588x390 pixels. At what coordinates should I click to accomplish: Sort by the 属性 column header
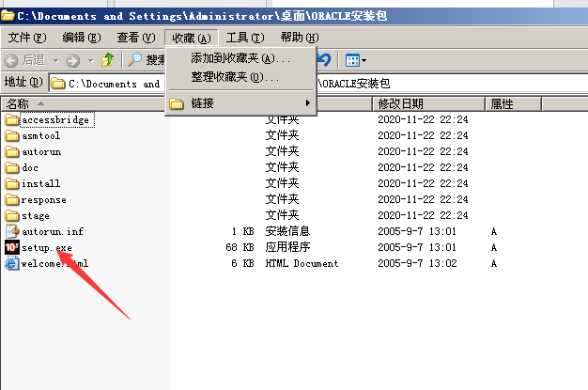tap(514, 103)
